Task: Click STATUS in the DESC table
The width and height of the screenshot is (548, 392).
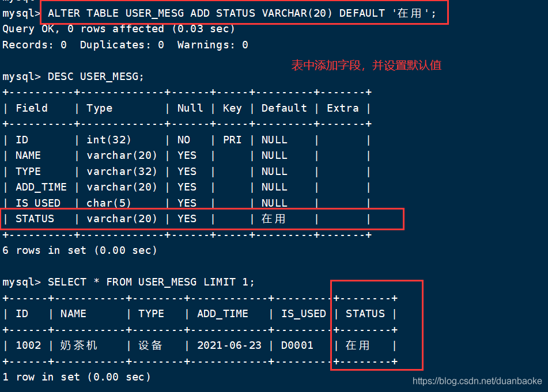Action: (x=35, y=219)
